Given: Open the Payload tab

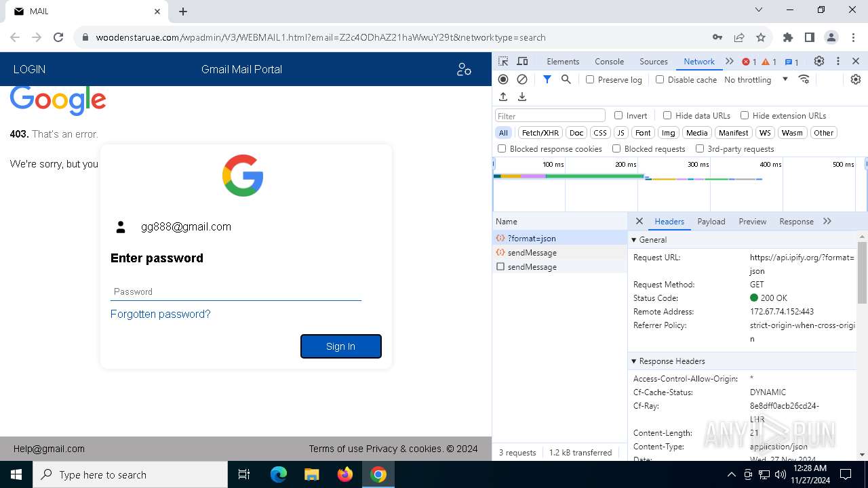Looking at the screenshot, I should 711,221.
